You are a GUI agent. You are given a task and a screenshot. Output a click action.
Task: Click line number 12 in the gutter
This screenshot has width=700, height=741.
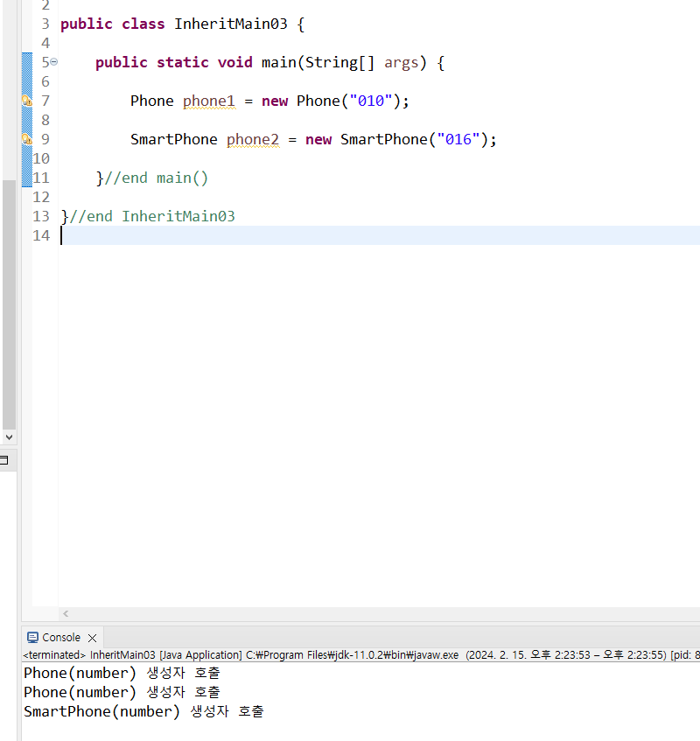(41, 197)
